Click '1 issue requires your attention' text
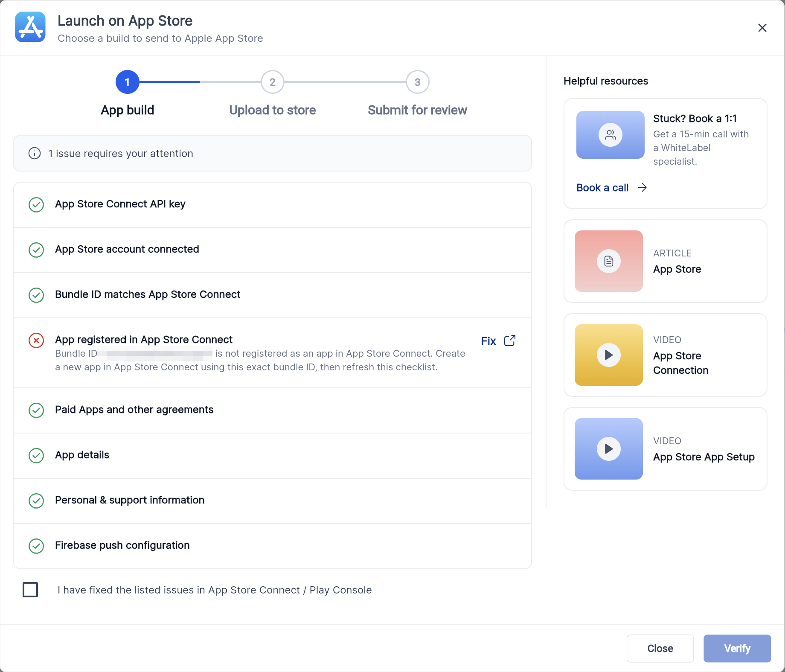Screen dimensions: 785x672 click(121, 154)
